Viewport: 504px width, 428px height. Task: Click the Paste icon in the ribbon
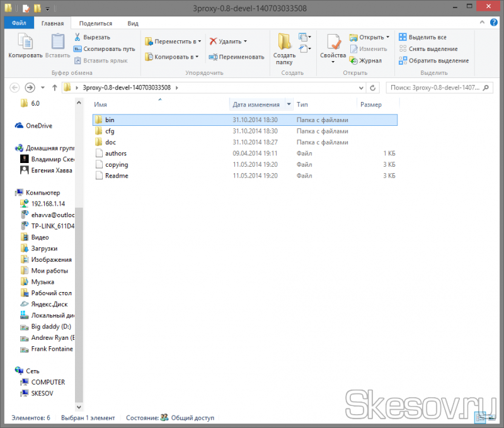pyautogui.click(x=57, y=44)
